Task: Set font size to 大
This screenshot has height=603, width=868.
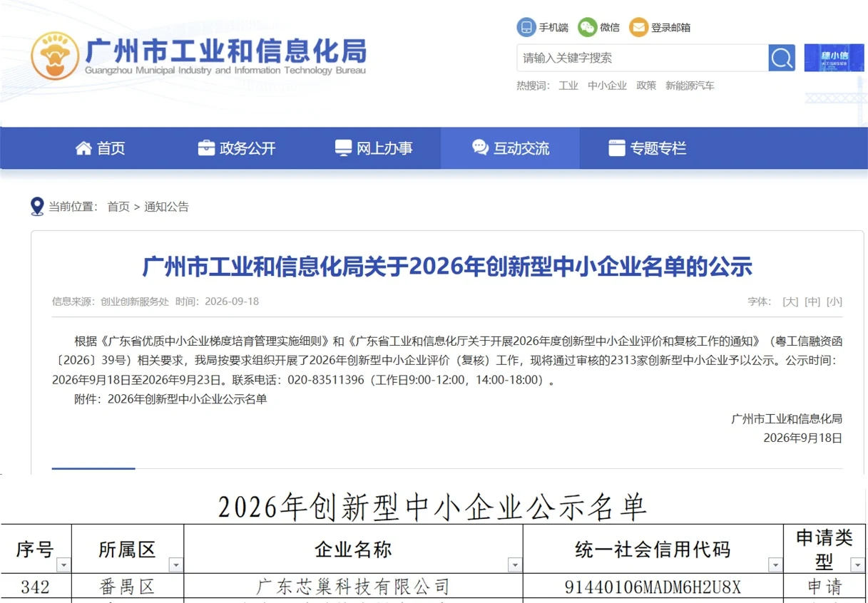Action: click(x=790, y=301)
